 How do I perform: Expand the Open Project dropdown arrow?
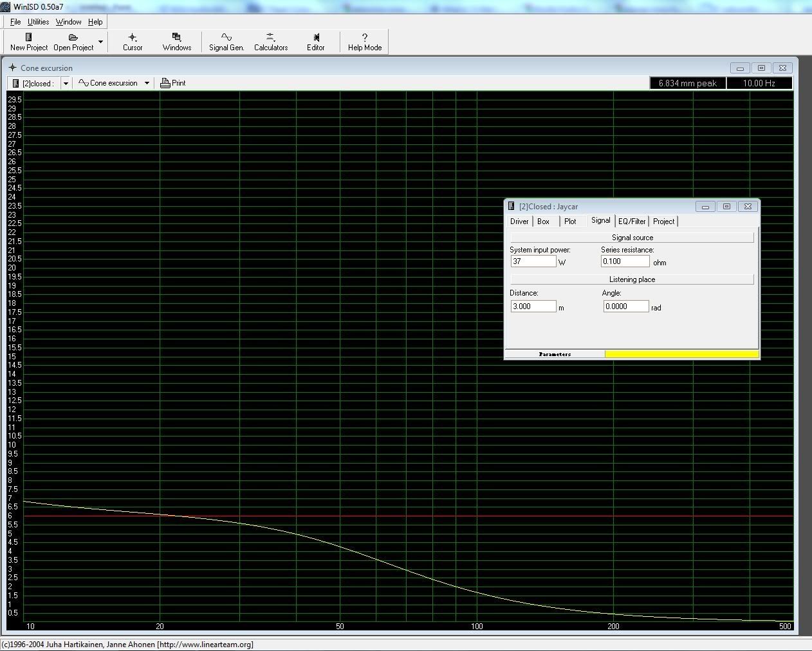coord(100,42)
